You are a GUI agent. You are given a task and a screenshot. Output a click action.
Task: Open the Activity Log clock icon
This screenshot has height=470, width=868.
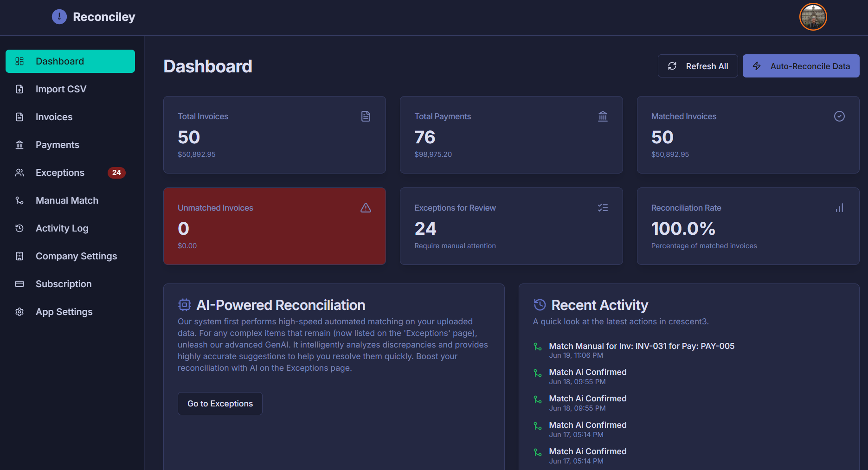pyautogui.click(x=19, y=228)
